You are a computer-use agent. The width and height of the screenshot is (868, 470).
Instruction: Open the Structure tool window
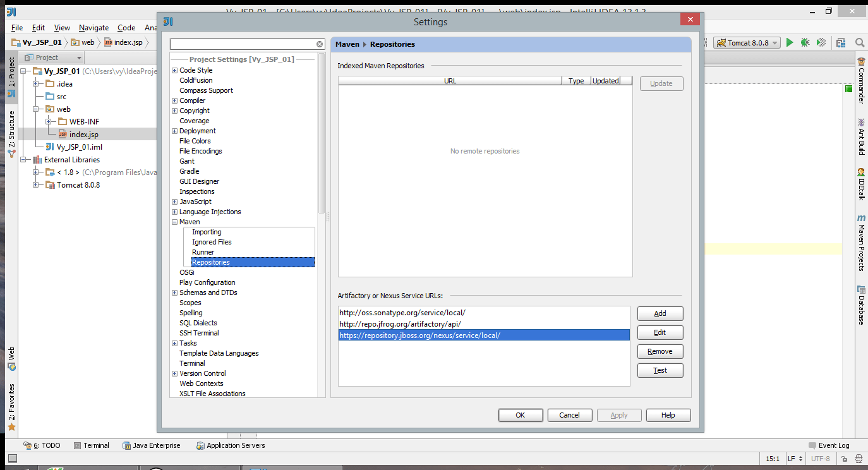(x=11, y=134)
